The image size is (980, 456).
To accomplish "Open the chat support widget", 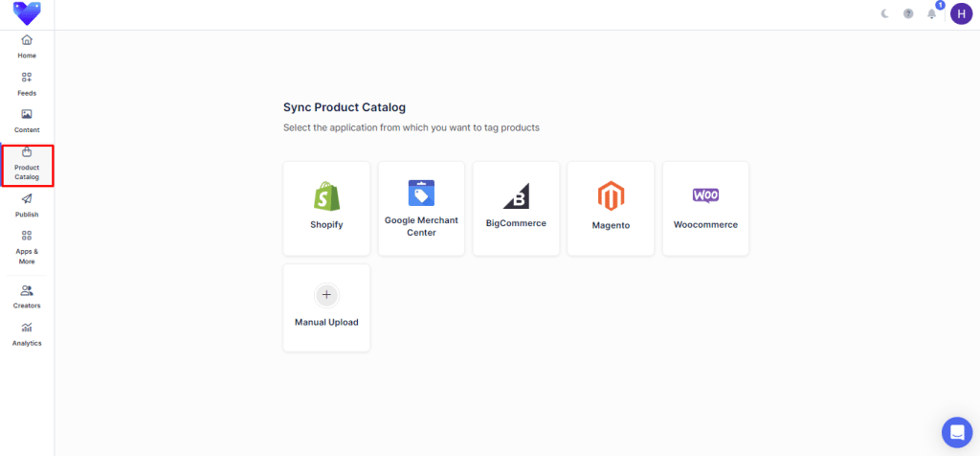I will 956,432.
